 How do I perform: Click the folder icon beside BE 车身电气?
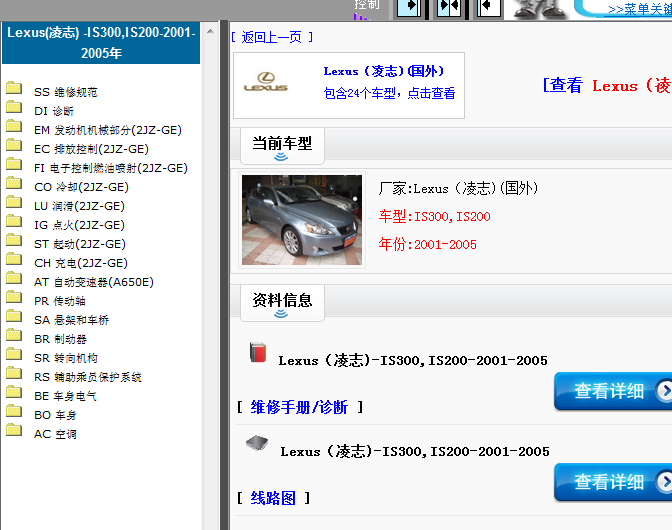point(14,392)
